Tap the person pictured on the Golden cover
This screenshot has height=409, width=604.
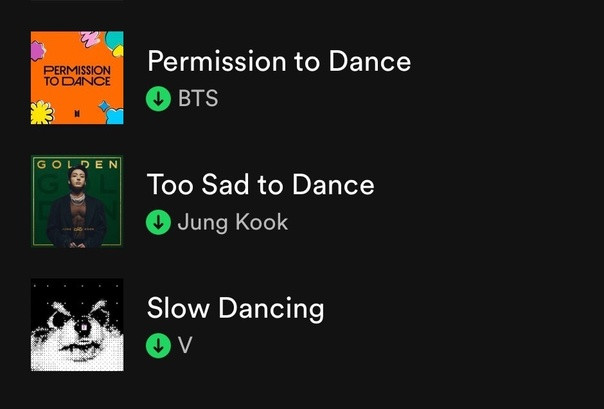(77, 207)
